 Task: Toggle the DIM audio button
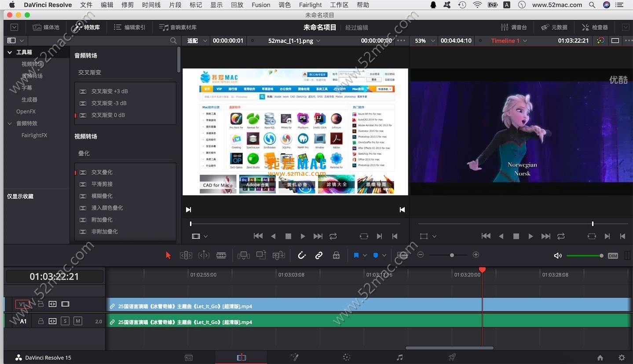pos(613,255)
